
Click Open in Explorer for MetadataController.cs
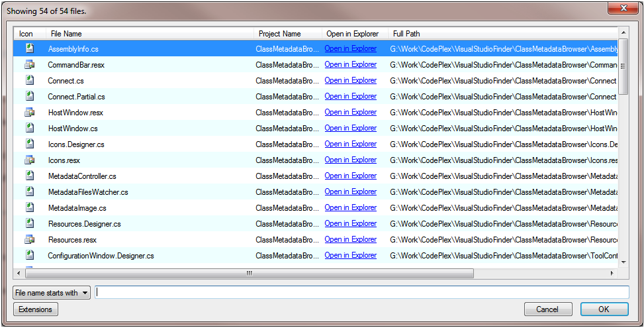pos(350,176)
